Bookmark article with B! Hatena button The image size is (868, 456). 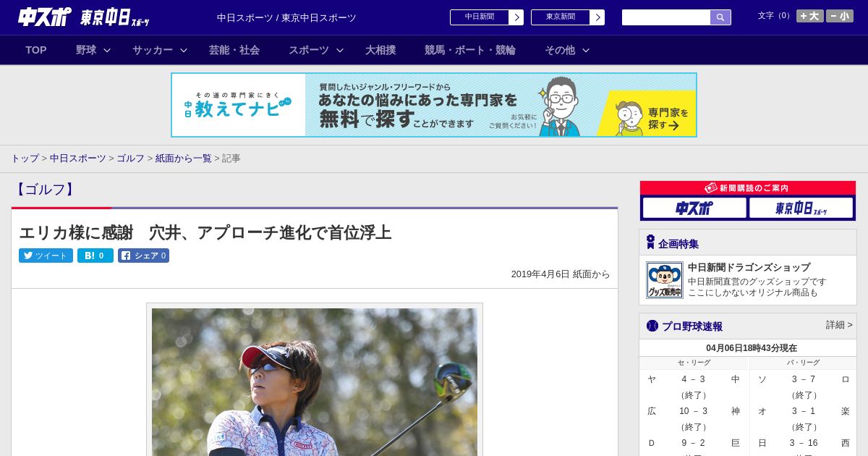pyautogui.click(x=95, y=256)
